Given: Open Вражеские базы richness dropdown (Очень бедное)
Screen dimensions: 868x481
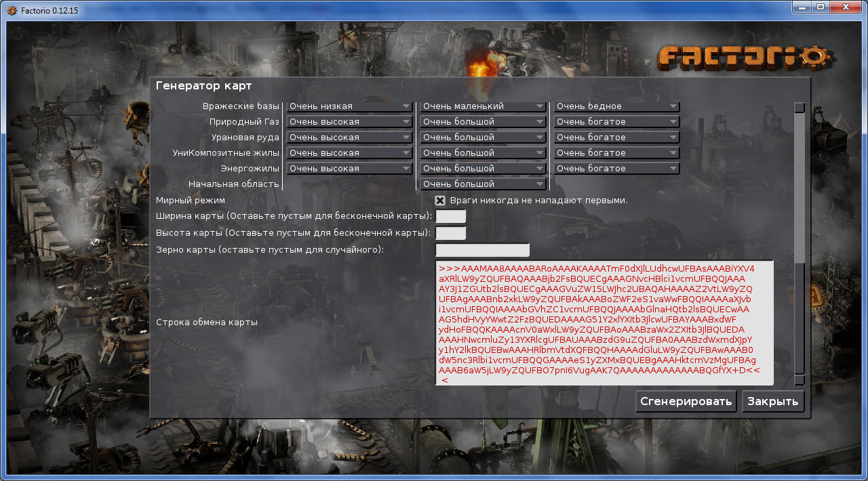Looking at the screenshot, I should click(x=616, y=106).
